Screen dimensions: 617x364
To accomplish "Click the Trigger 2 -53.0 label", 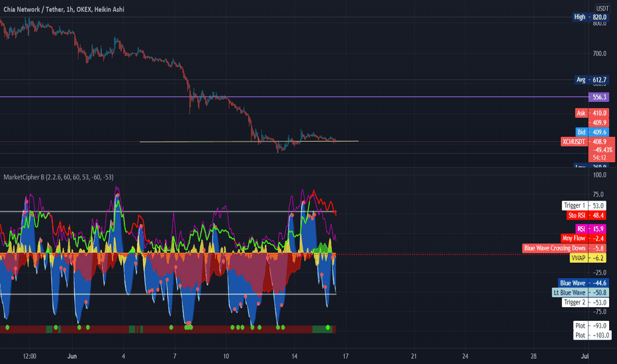I will [585, 302].
